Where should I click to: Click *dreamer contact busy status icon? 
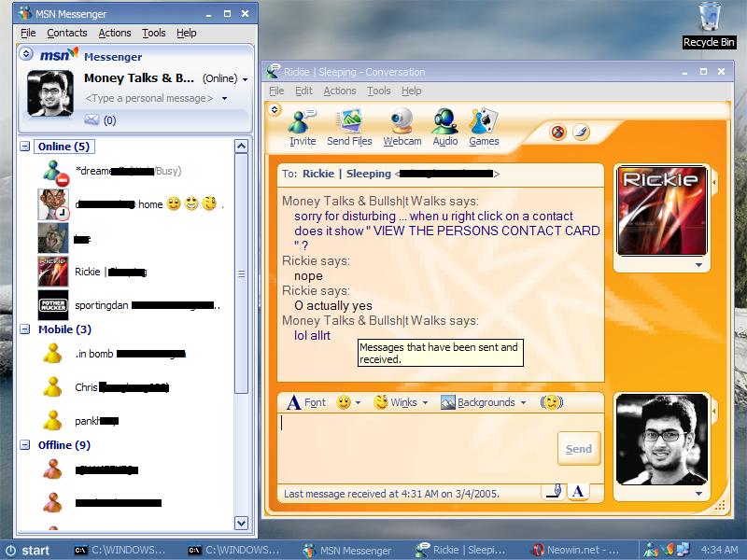(55, 173)
